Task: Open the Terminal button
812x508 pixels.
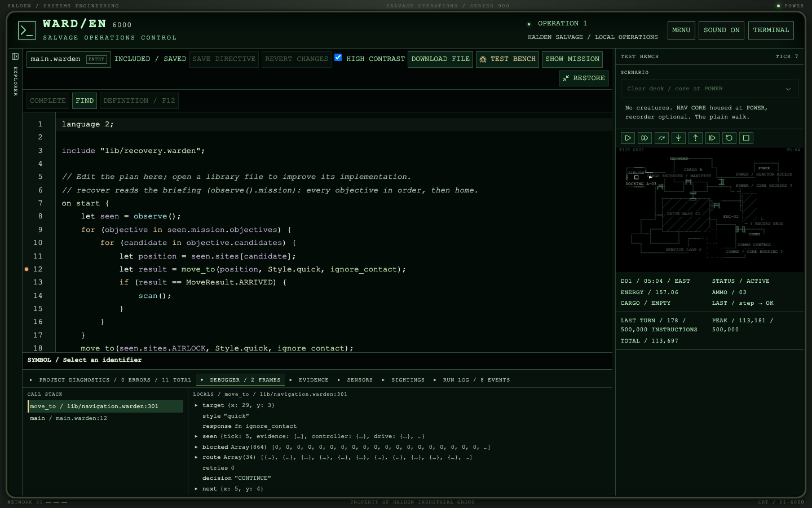Action: point(771,30)
